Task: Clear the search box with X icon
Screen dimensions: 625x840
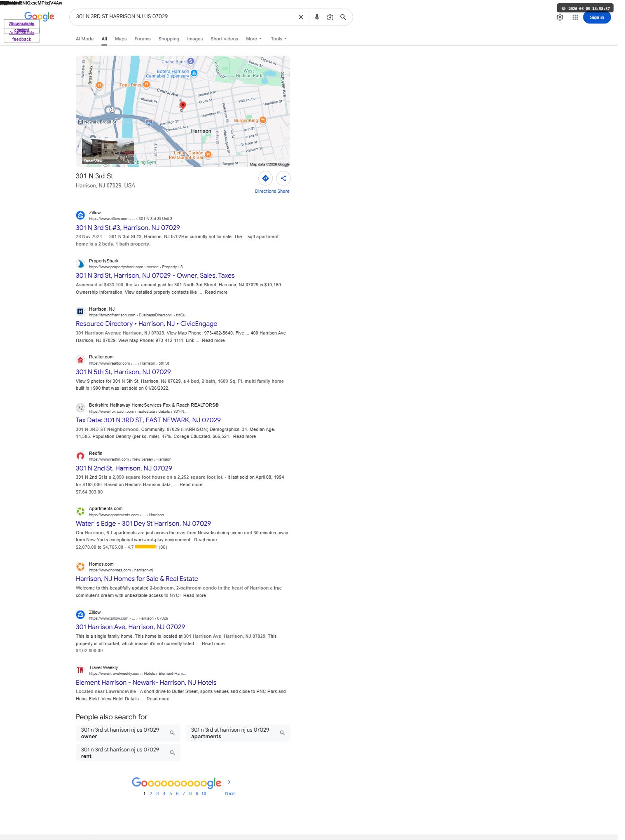Action: coord(301,17)
